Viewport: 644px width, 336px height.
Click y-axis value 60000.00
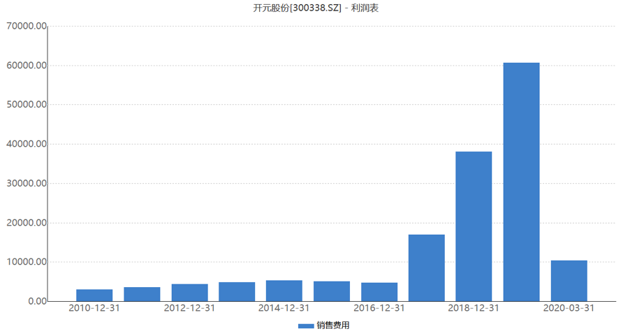click(x=27, y=66)
